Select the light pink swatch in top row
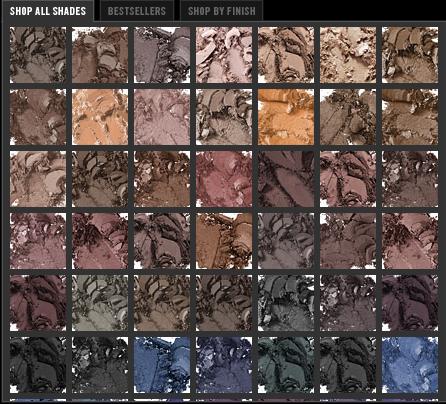Viewport: 446px width, 404px height. click(224, 55)
